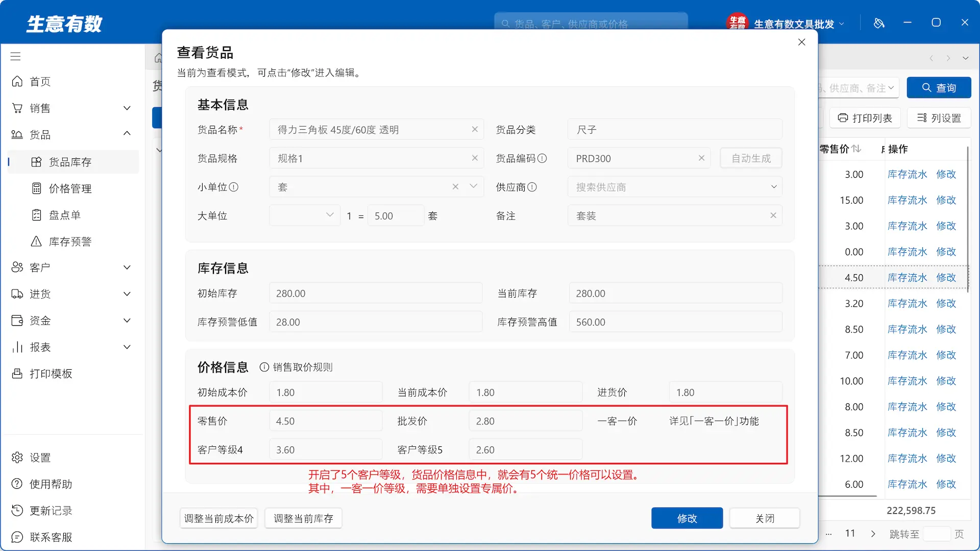Screen dimensions: 980x551
Task: Expand the 销售 sidebar menu
Action: coord(127,108)
